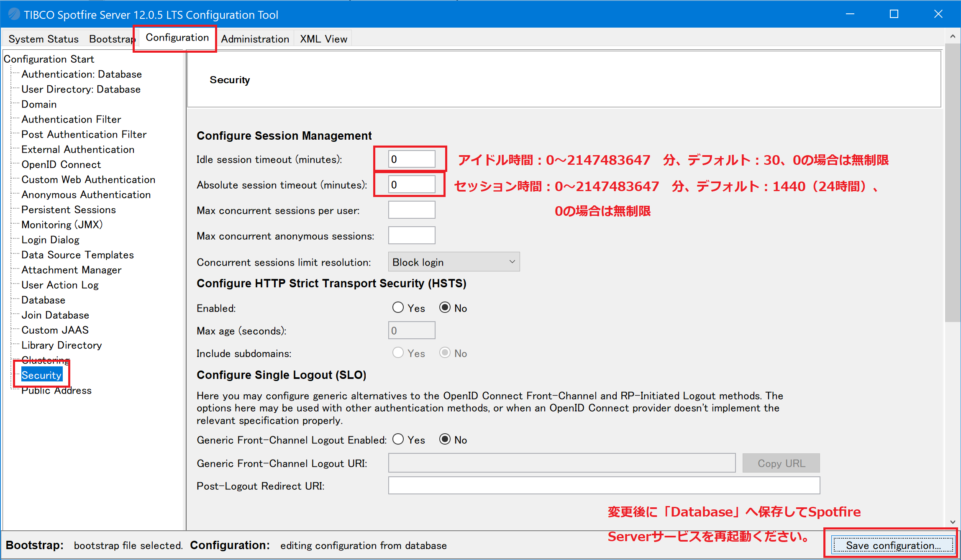Open Data Source Templates page
This screenshot has width=961, height=560.
[77, 255]
